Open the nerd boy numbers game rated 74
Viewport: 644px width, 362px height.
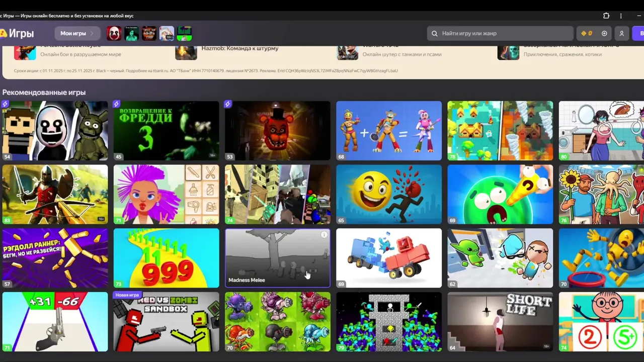(x=601, y=322)
